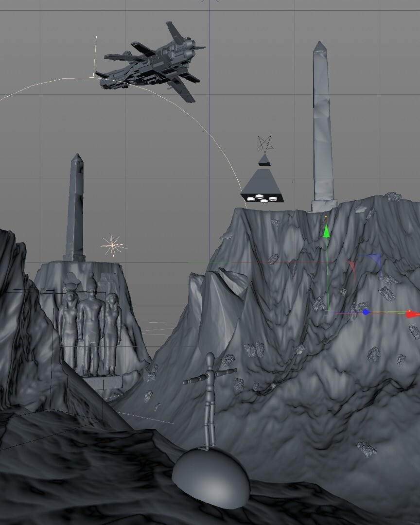Click the pentagram star above the pyramid
The width and height of the screenshot is (420, 525).
click(x=264, y=143)
